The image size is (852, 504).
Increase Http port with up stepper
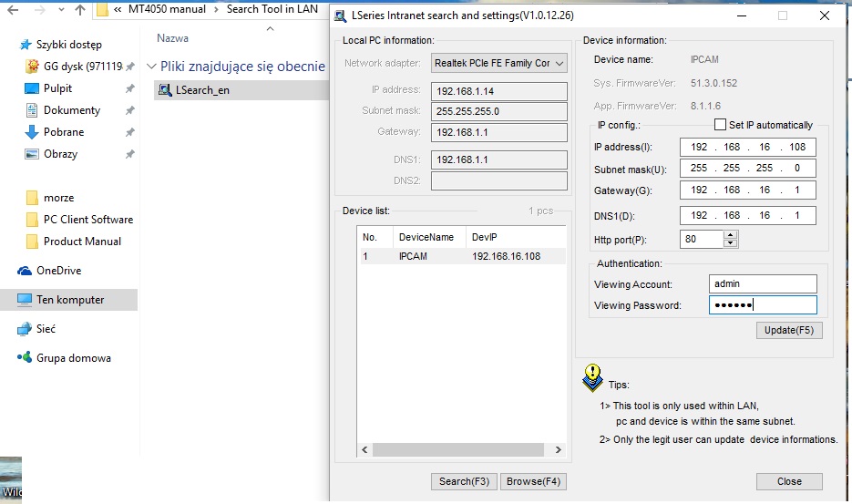(x=730, y=235)
